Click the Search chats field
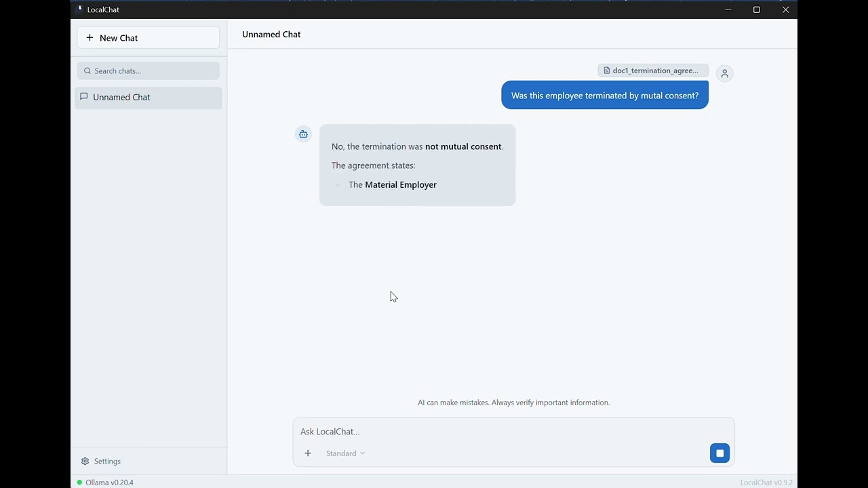The height and width of the screenshot is (488, 868). [x=148, y=70]
